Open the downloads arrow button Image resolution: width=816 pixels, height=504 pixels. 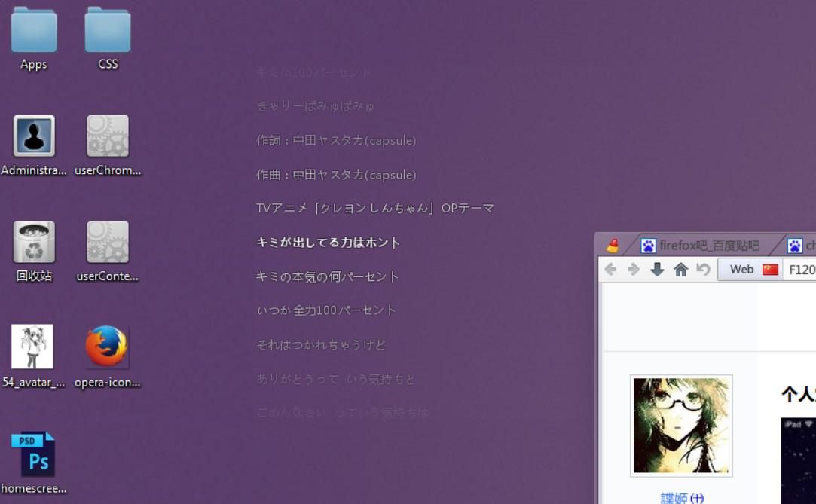click(x=657, y=270)
